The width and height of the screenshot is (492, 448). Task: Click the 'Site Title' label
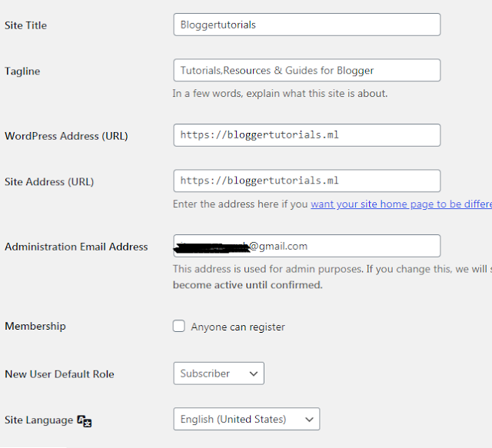click(26, 25)
